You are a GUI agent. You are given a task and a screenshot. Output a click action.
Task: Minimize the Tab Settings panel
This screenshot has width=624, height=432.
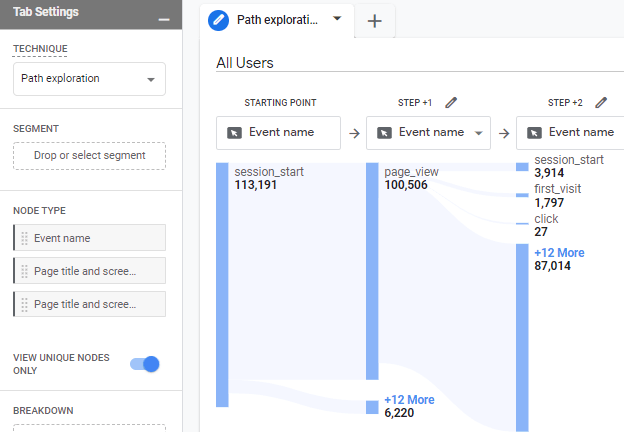pyautogui.click(x=163, y=20)
